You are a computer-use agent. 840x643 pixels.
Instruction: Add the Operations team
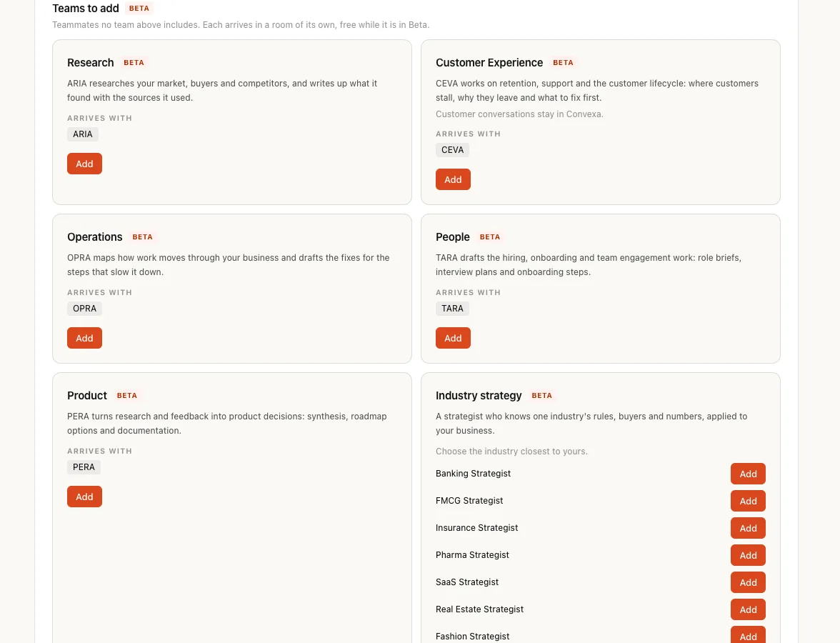(x=84, y=338)
